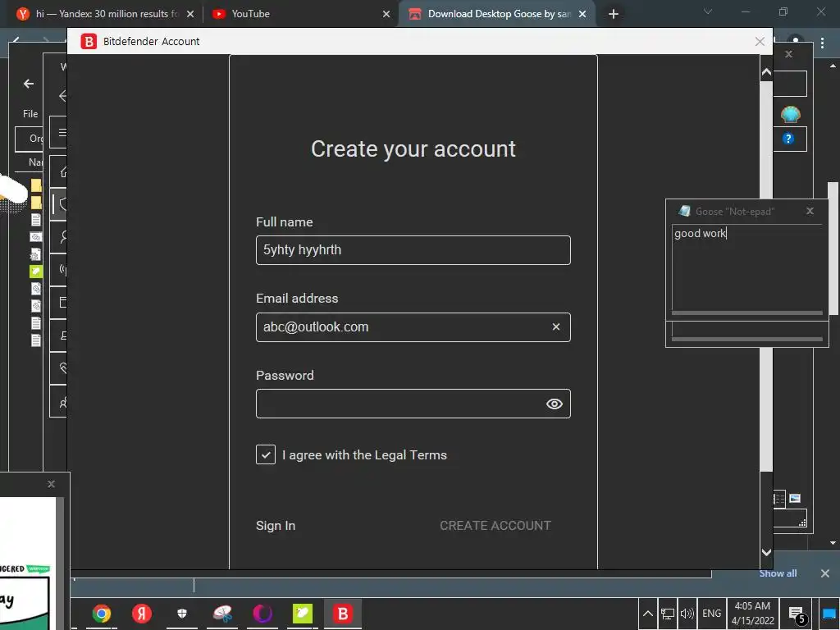Select the Bitdefender sidebar shield icon

[62, 204]
